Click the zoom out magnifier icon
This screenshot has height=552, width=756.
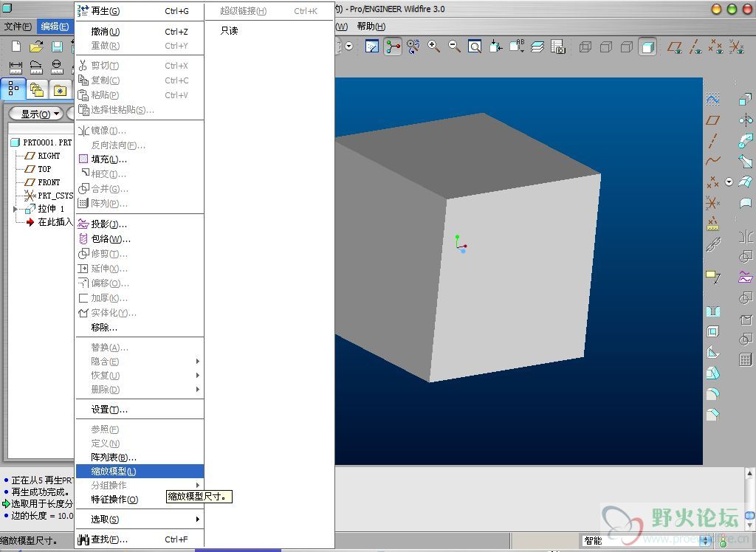454,46
